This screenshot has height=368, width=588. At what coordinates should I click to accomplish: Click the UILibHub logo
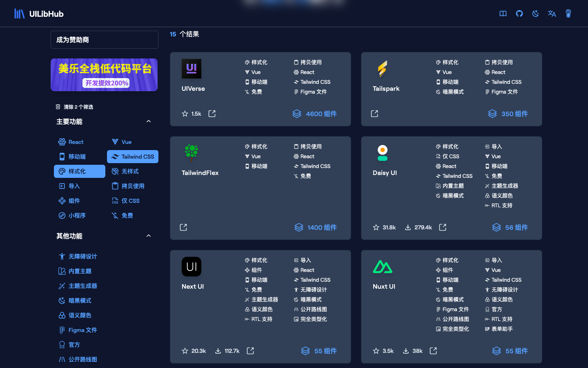tap(39, 13)
